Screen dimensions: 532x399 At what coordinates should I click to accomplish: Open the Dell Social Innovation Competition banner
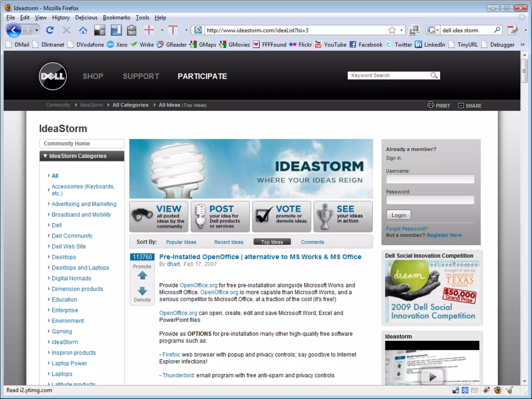pyautogui.click(x=432, y=292)
